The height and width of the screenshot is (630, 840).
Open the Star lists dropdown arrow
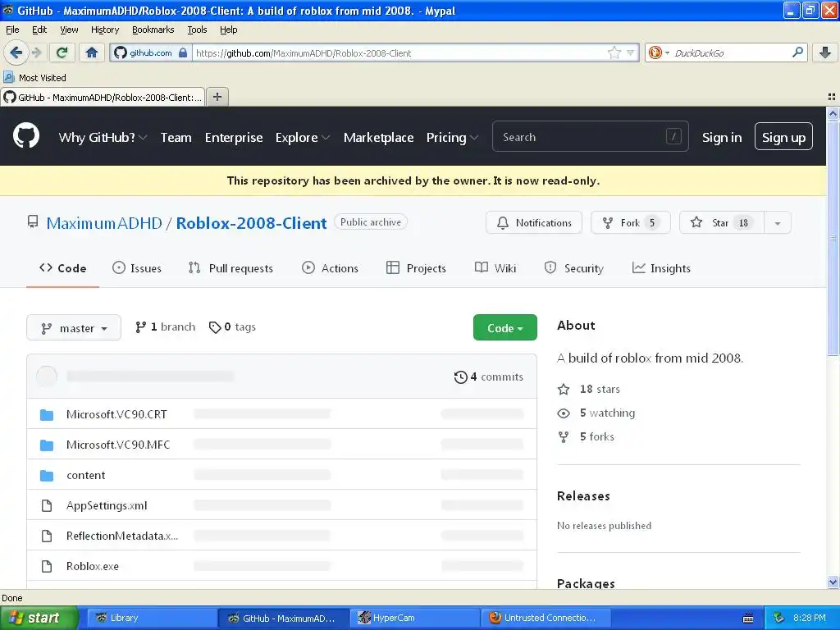(778, 223)
